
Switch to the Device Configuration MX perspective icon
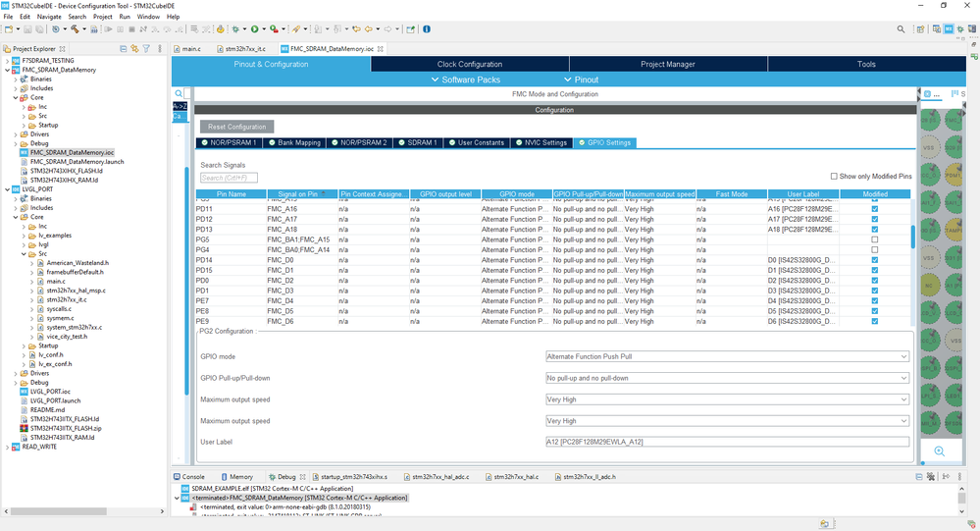949,28
